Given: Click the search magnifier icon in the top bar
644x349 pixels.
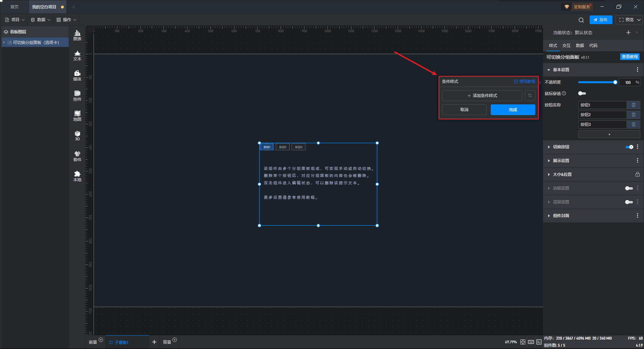Looking at the screenshot, I should click(581, 20).
